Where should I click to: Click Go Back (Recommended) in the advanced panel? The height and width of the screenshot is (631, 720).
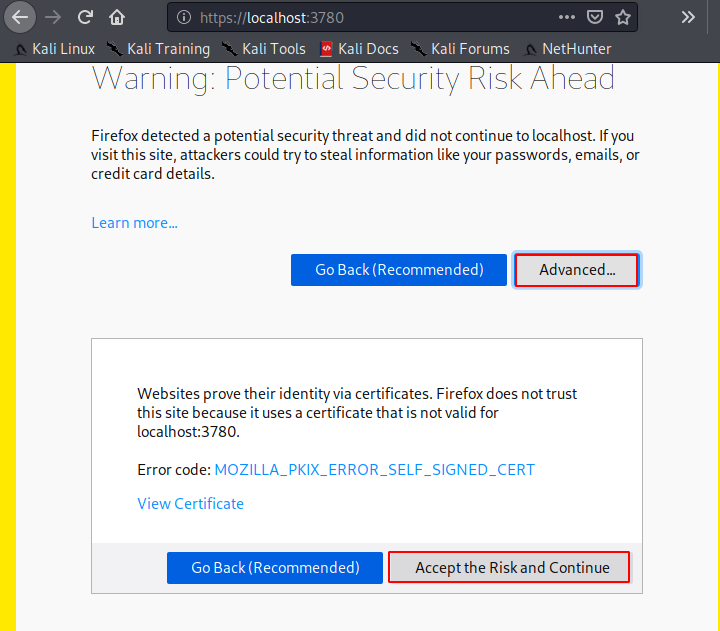tap(275, 568)
